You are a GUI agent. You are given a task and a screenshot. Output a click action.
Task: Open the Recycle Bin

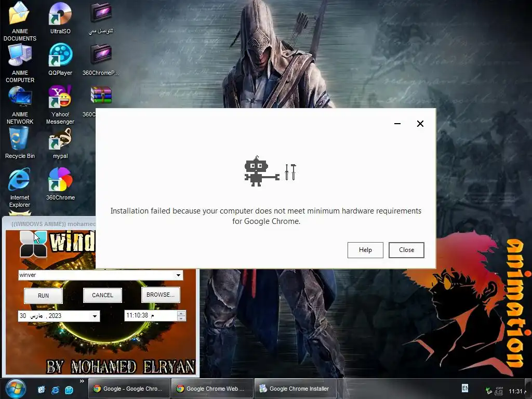(20, 142)
